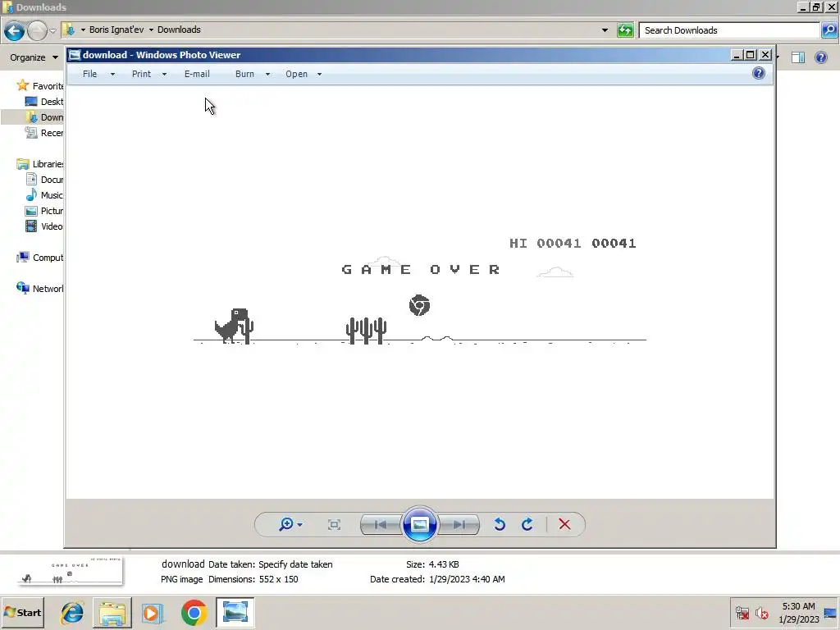840x630 pixels.
Task: Expand the Print dropdown arrow
Action: (164, 75)
